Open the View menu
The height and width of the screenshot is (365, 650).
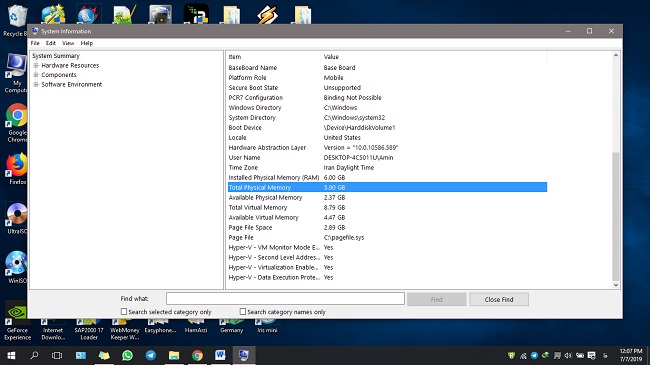[x=68, y=43]
